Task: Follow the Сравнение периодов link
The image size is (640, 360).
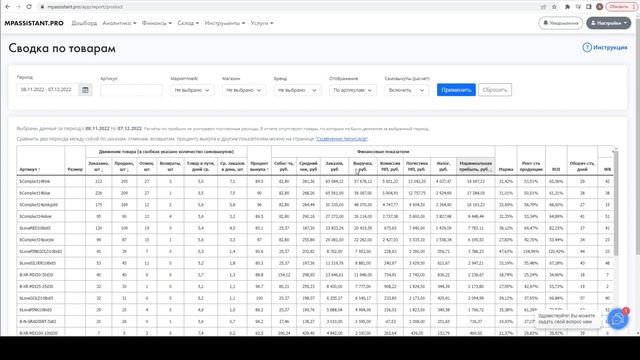Action: click(342, 139)
